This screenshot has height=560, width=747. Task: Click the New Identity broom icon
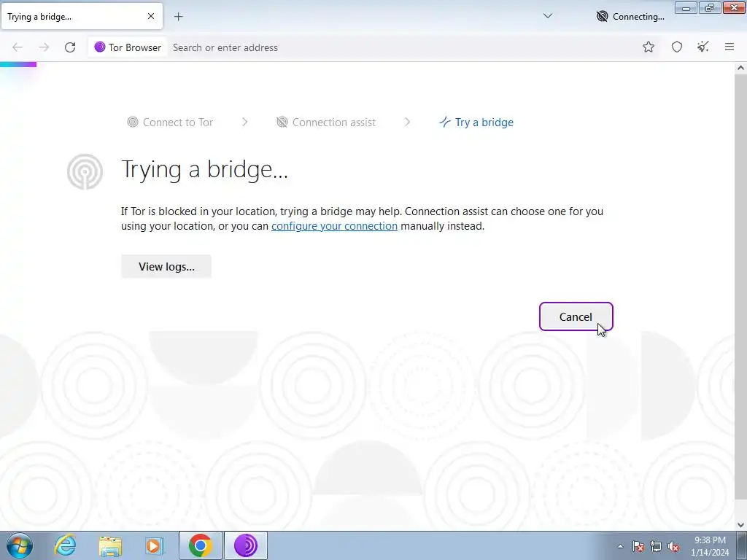[703, 47]
